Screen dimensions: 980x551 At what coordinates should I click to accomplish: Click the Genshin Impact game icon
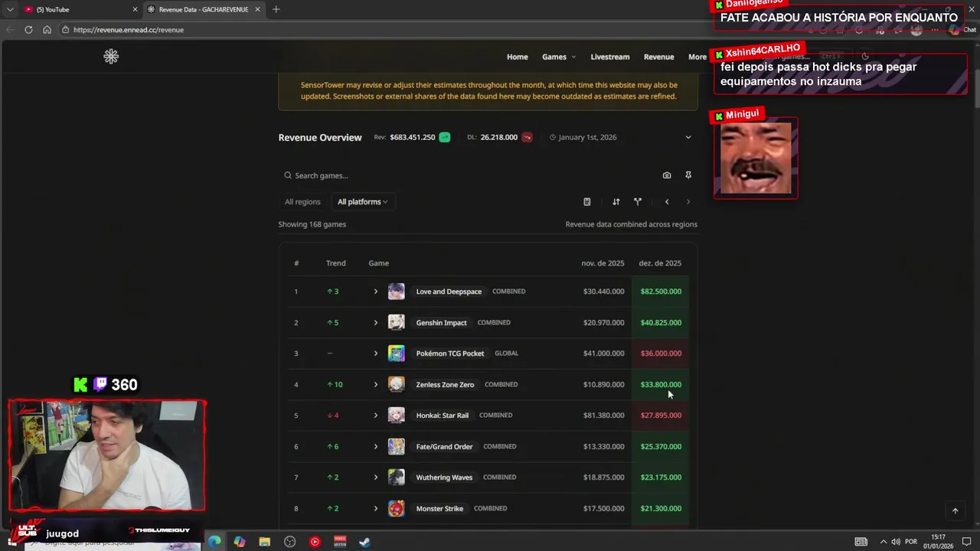pos(396,322)
